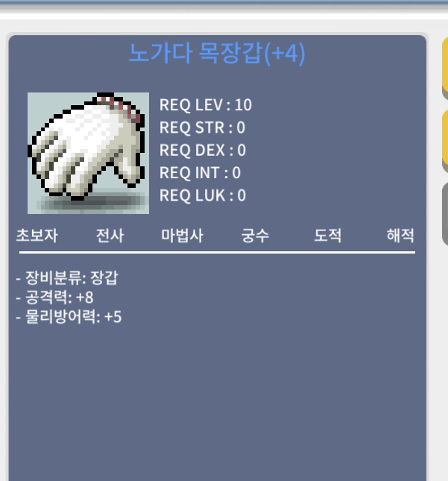The image size is (448, 481).
Task: Click the REQ LEV : 10 text
Action: click(x=206, y=105)
